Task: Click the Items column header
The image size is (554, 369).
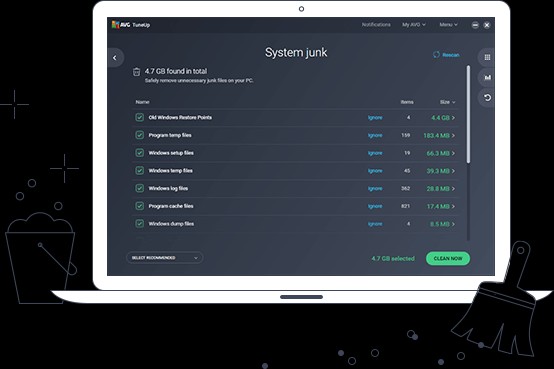Action: [x=407, y=102]
